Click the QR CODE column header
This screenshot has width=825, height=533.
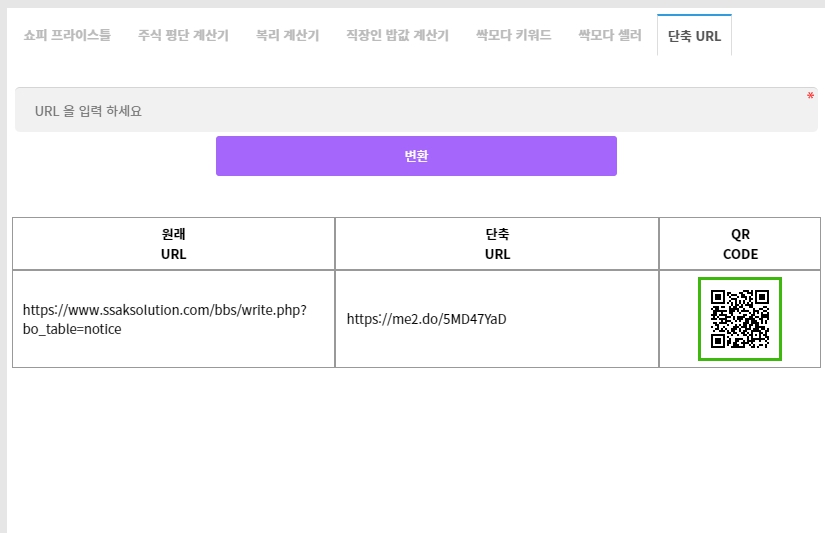[740, 244]
